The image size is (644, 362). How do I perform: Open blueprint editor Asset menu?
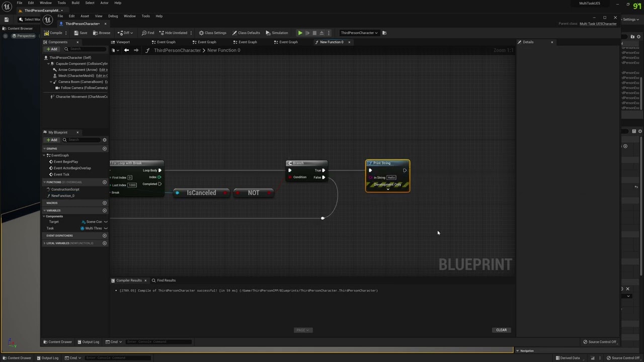click(85, 16)
